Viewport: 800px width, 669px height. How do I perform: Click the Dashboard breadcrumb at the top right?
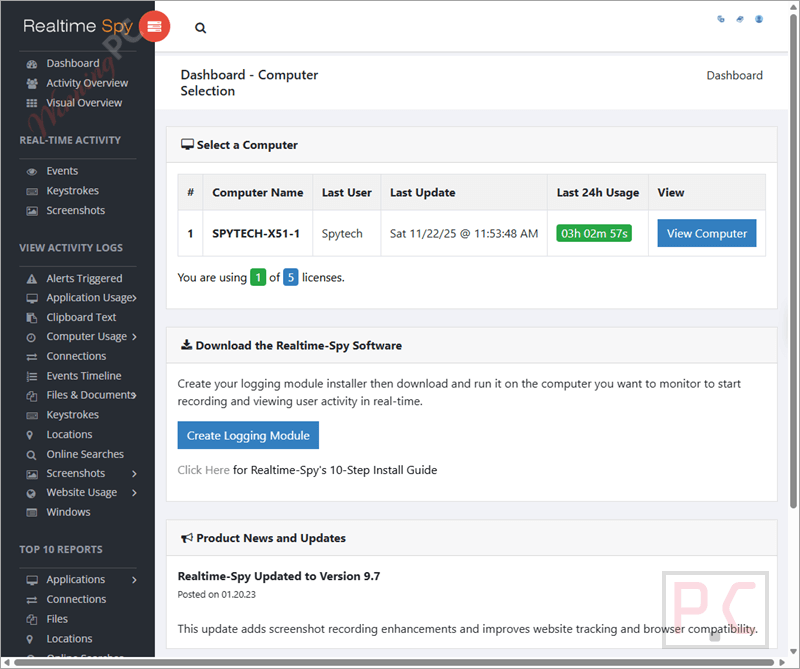tap(734, 76)
